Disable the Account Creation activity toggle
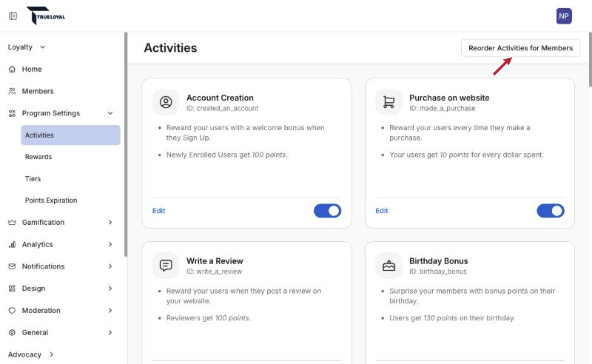592x364 pixels. tap(327, 211)
